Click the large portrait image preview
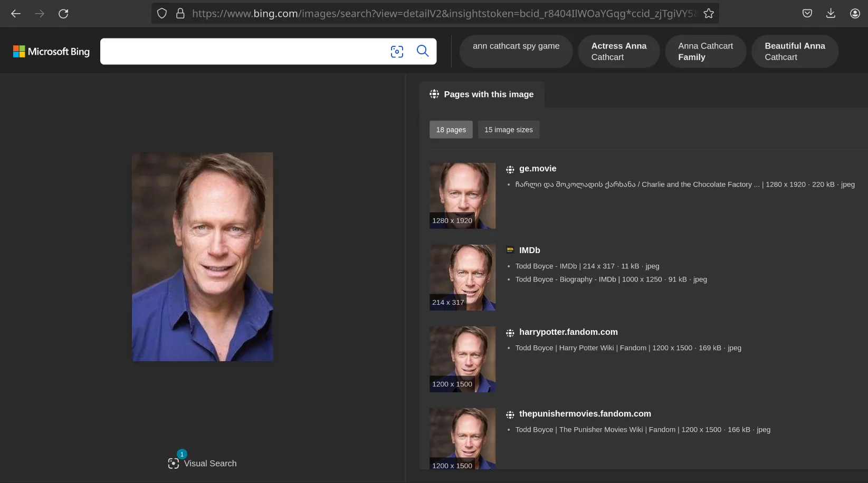 (203, 257)
